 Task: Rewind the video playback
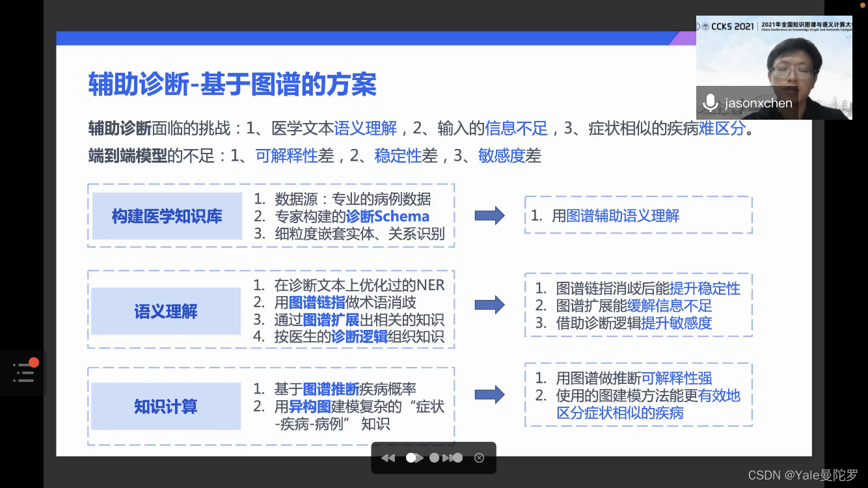point(388,457)
